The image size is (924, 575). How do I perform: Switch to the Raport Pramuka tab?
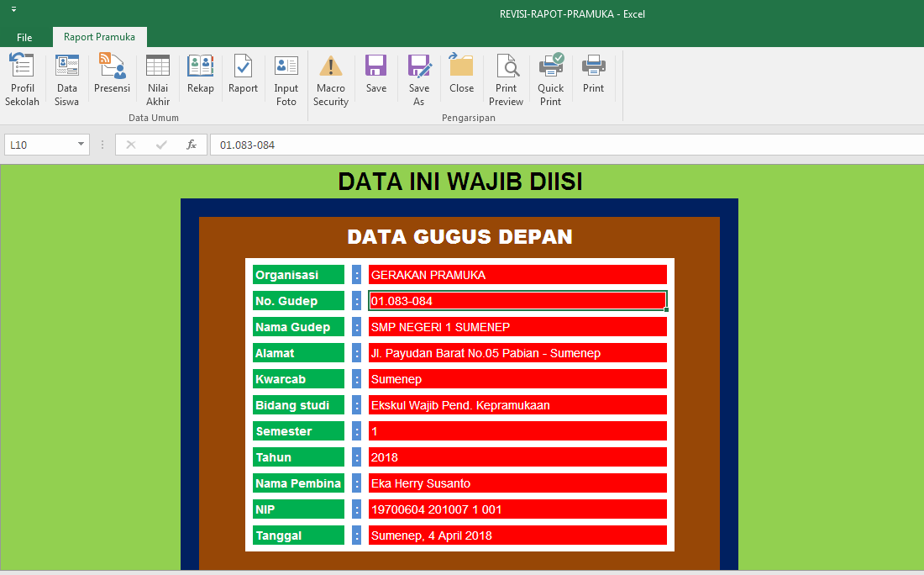click(99, 37)
